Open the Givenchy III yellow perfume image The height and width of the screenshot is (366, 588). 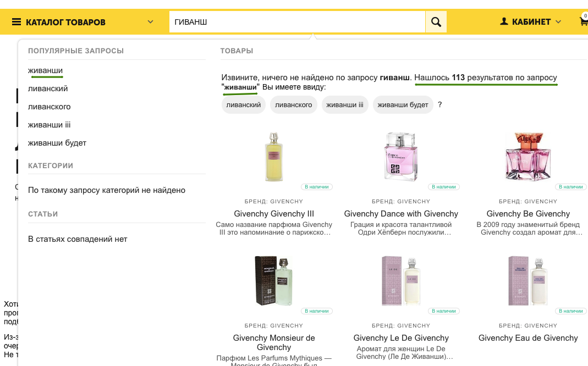click(x=274, y=157)
